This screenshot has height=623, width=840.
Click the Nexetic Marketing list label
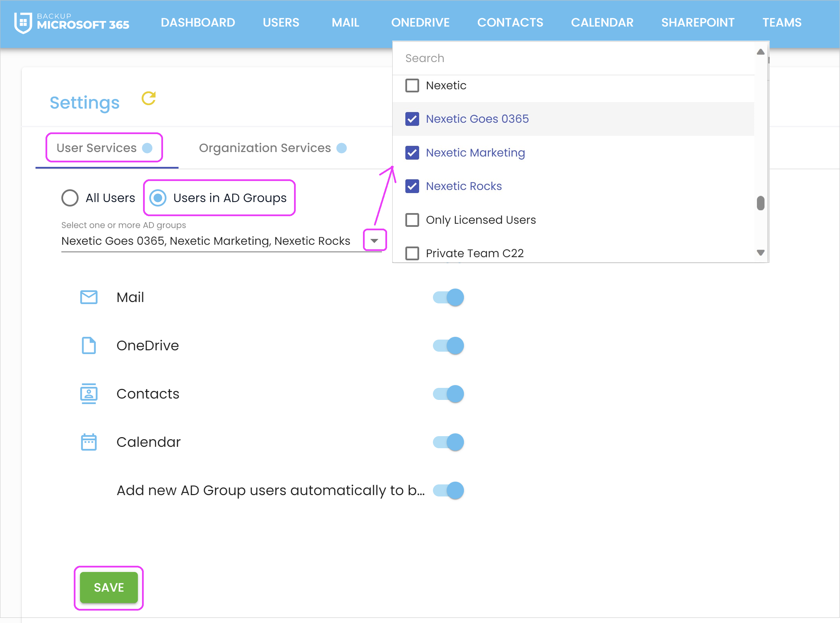coord(475,153)
